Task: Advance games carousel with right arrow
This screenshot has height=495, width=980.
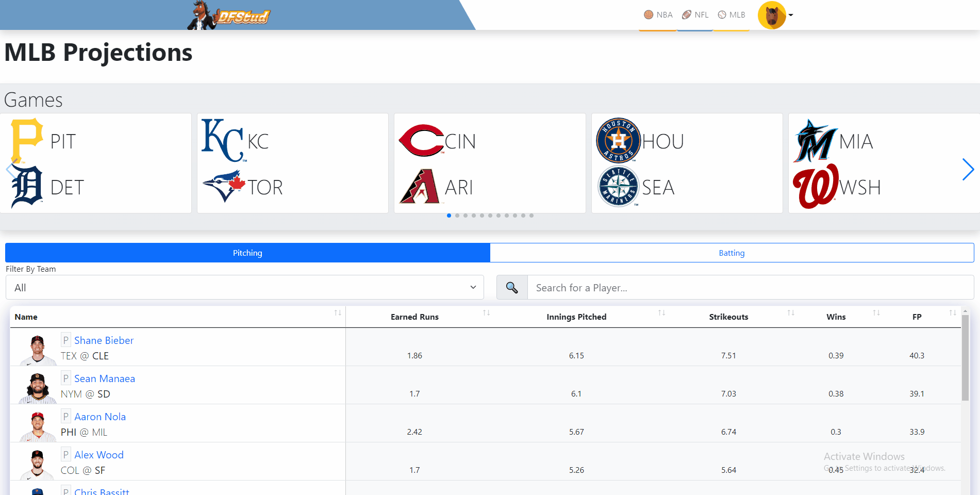Action: click(x=968, y=170)
